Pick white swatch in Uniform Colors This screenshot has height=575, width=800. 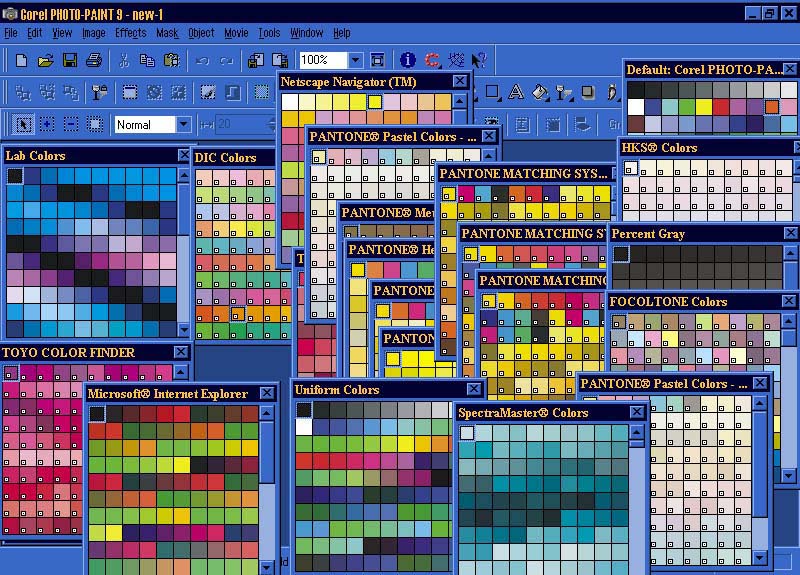[x=304, y=427]
